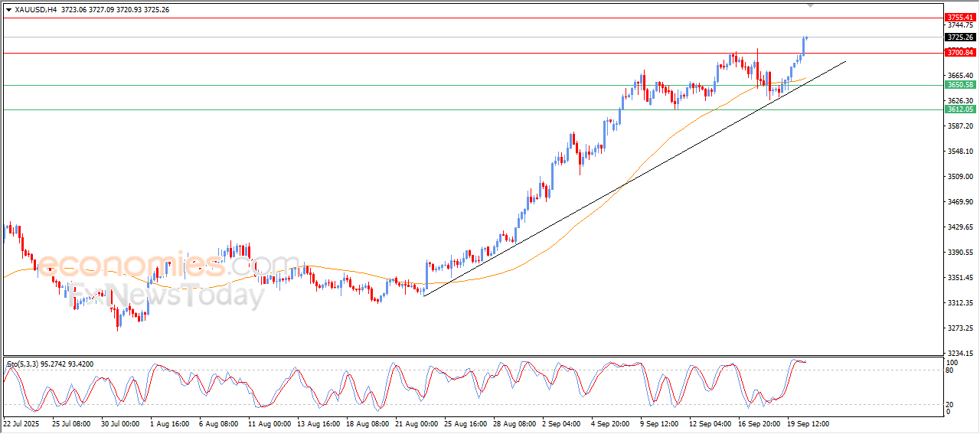
Task: Click the 3273.25 price axis label
Action: click(x=959, y=328)
